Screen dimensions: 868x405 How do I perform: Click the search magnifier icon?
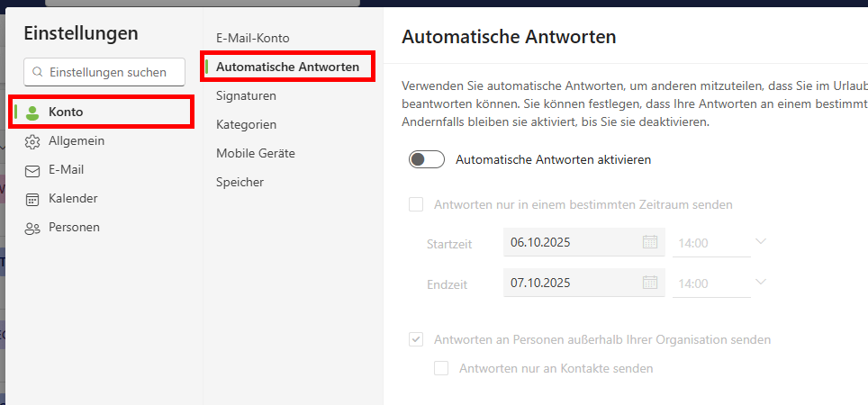tap(38, 72)
